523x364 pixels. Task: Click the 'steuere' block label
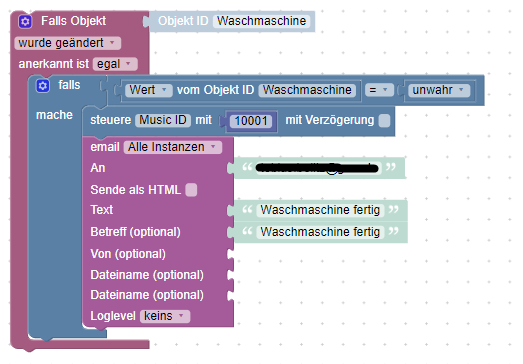tap(111, 120)
